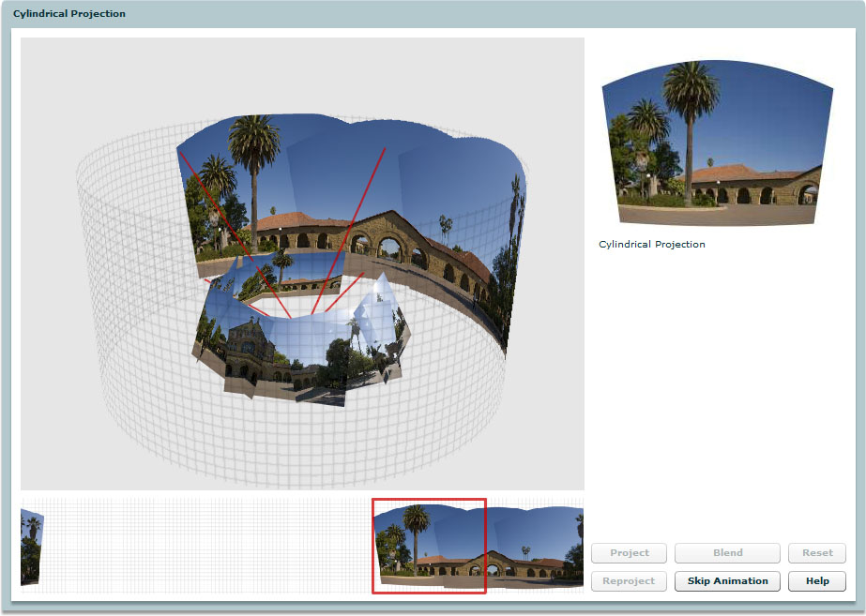Click the Blend button
Screen dimensions: 866x616
click(x=727, y=553)
